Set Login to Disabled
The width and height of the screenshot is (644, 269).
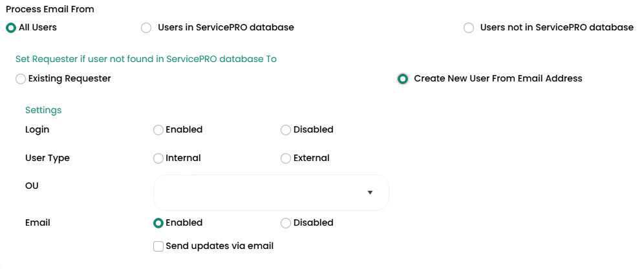(286, 130)
